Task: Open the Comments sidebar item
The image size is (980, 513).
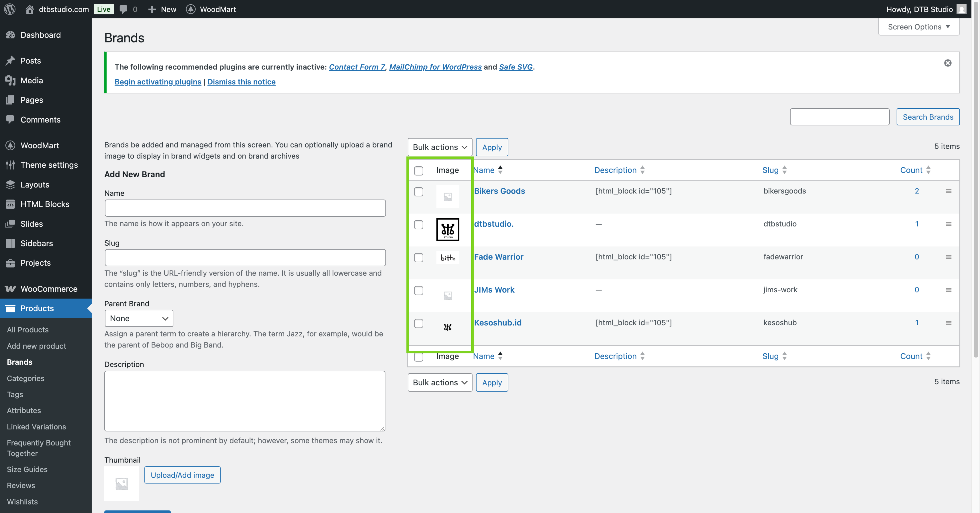Action: (x=46, y=120)
